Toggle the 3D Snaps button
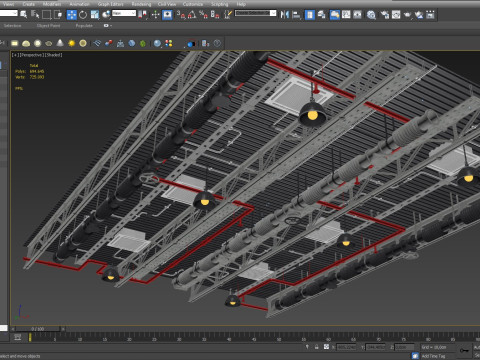The width and height of the screenshot is (480, 360). point(181,15)
